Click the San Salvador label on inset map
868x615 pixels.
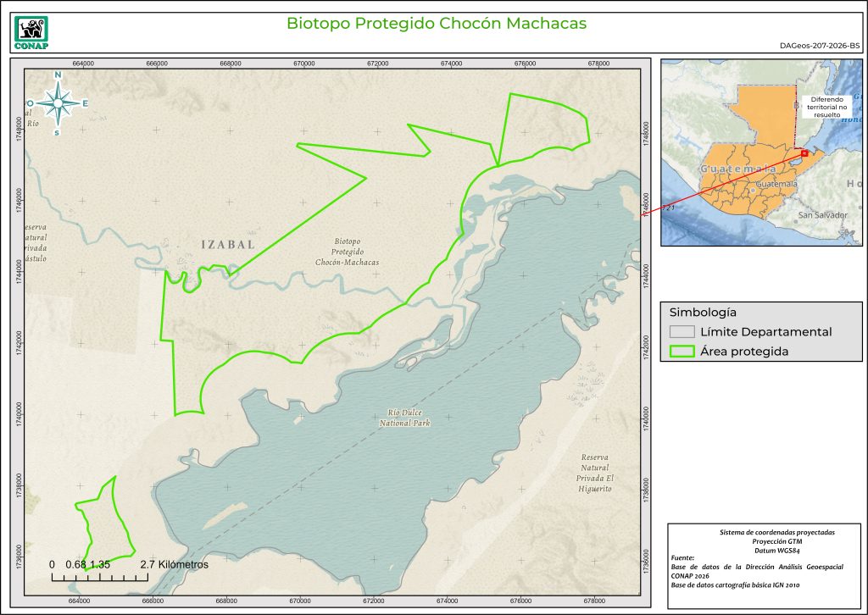[x=822, y=215]
